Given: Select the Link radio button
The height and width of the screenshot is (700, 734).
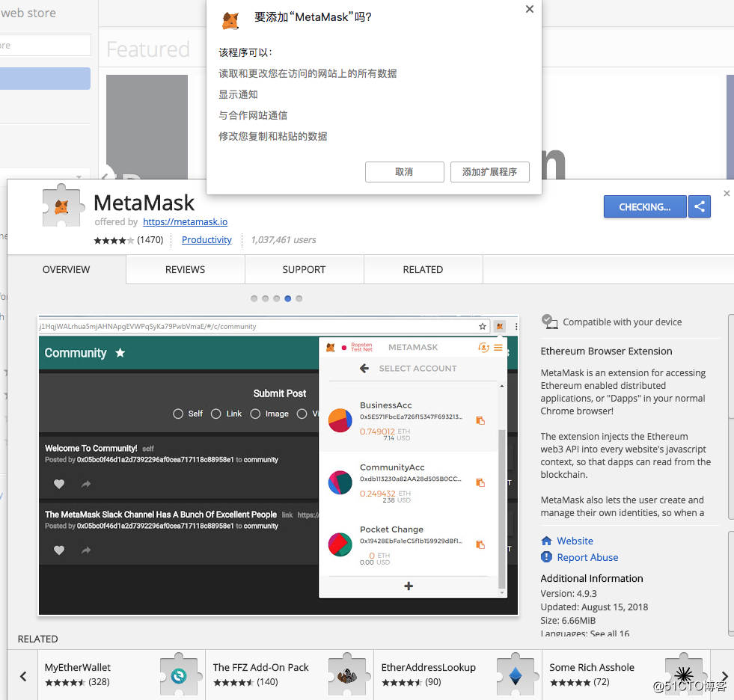Looking at the screenshot, I should (x=215, y=414).
